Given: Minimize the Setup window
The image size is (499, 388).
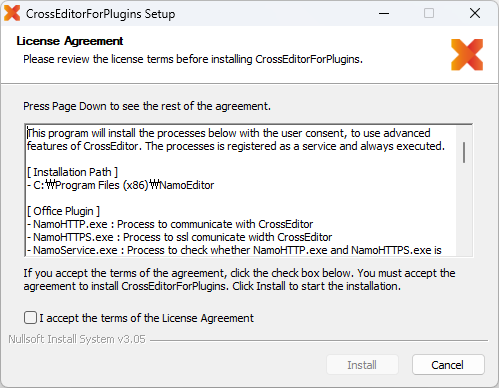Looking at the screenshot, I should point(384,13).
